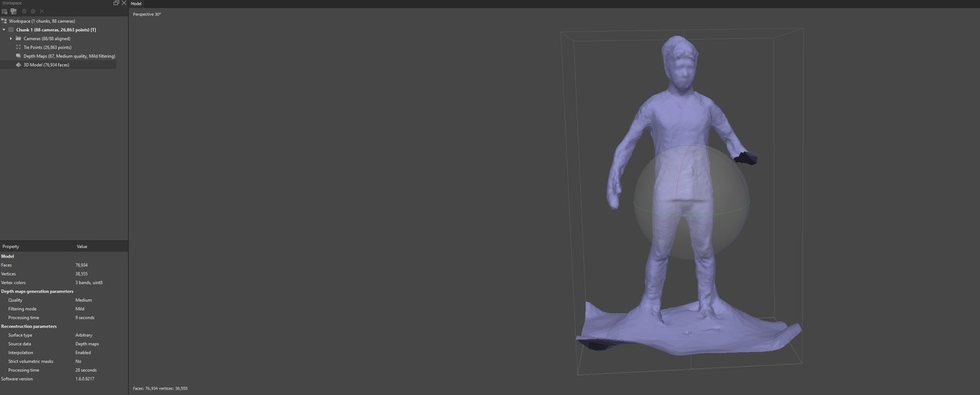Click the rotation trackball sphere in viewport
Viewport: 980px width, 395px height.
tap(691, 203)
